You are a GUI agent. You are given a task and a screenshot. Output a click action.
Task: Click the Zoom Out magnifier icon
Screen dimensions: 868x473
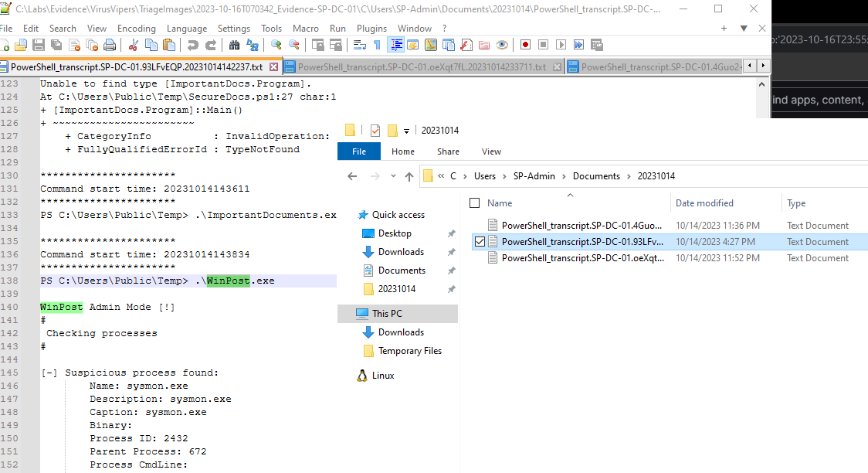click(294, 45)
